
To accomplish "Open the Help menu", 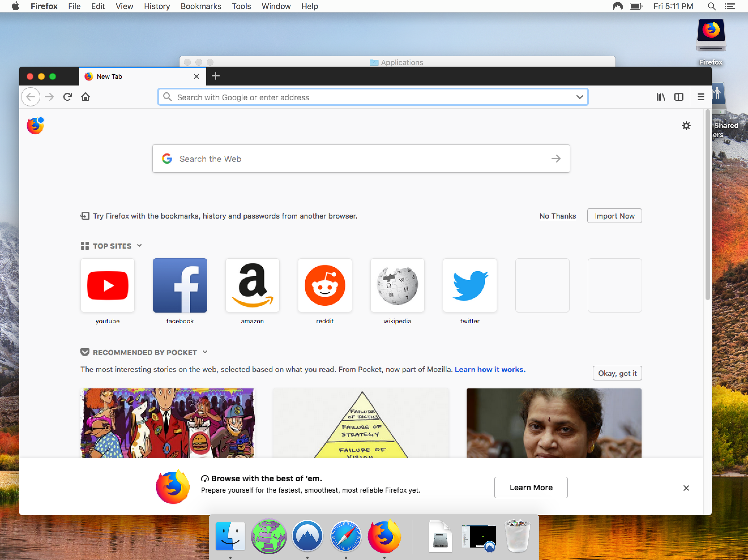I will pos(310,6).
